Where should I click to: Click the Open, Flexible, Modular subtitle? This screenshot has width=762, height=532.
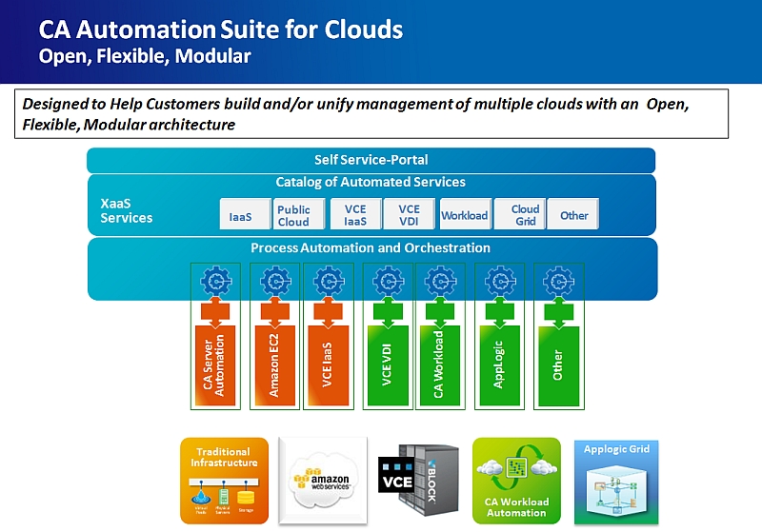coord(145,56)
